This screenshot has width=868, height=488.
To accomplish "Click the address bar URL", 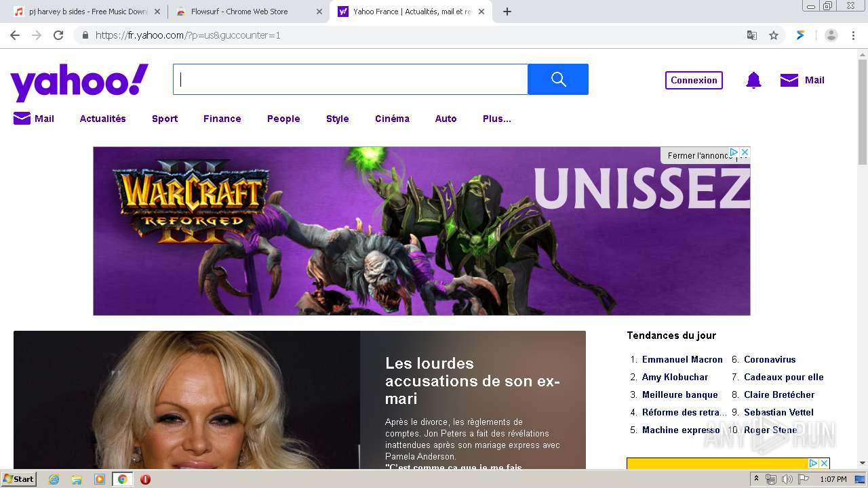I will (188, 35).
